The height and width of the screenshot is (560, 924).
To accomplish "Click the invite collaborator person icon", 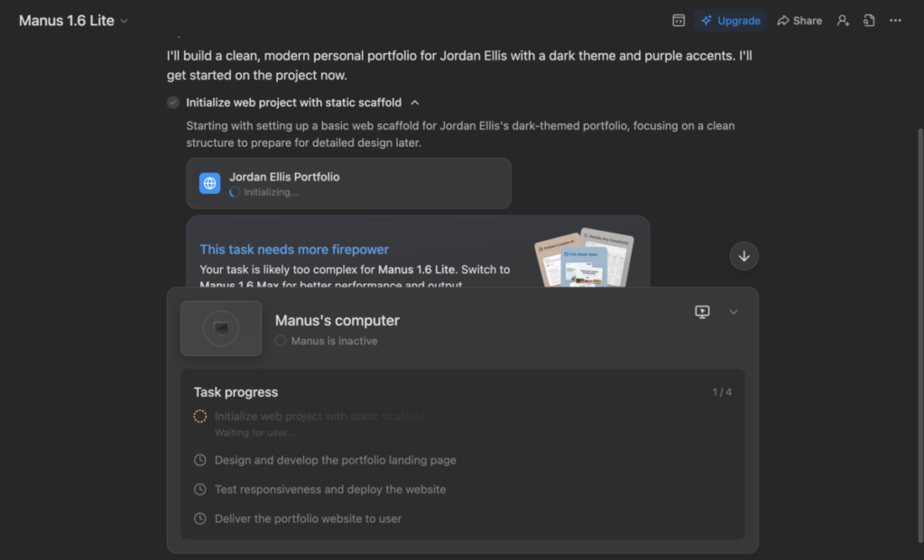I will (843, 21).
